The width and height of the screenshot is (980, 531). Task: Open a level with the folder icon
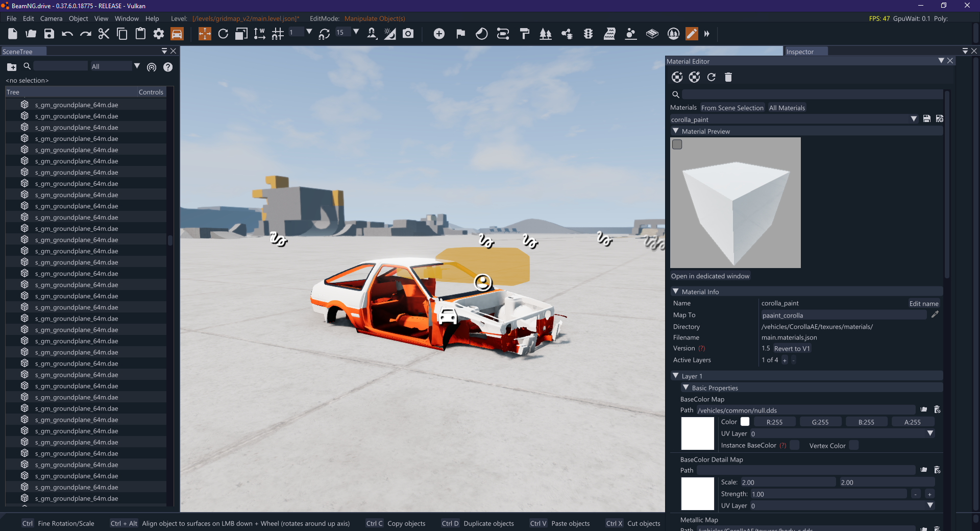pos(31,34)
